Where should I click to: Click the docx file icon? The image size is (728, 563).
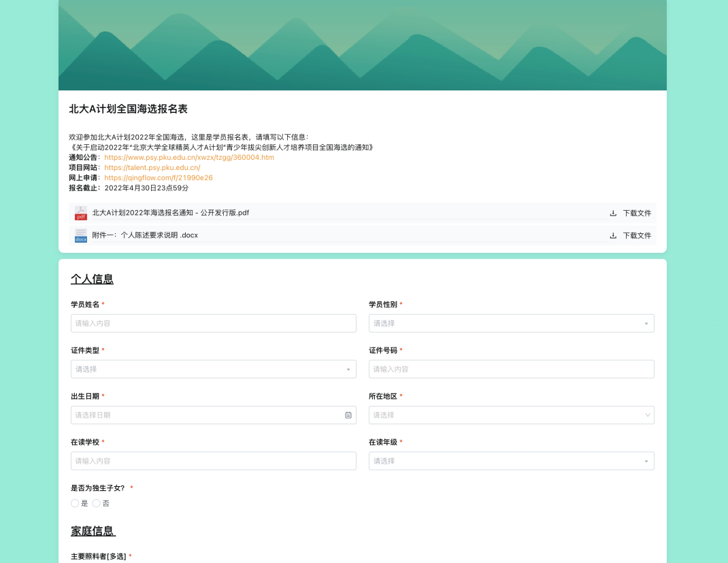(x=81, y=235)
